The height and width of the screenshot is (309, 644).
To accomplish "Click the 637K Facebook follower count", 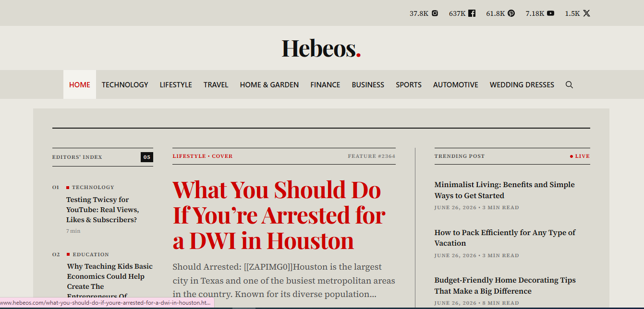I will (457, 13).
